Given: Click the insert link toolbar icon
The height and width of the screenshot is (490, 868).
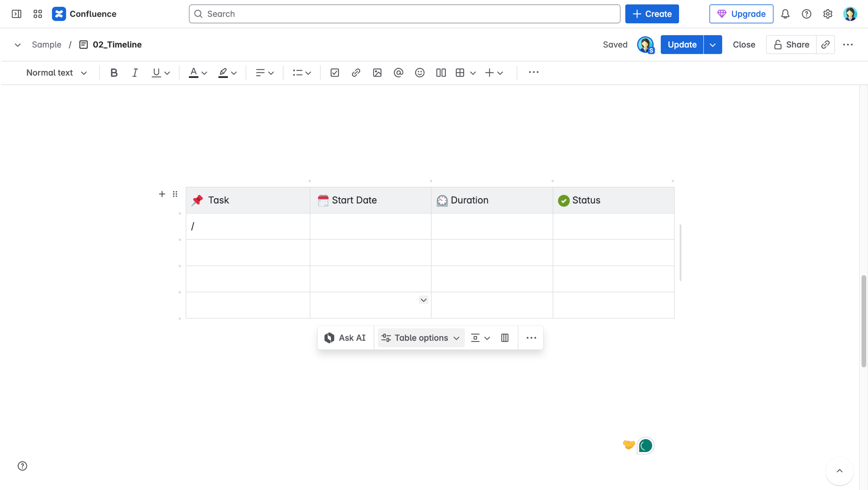Looking at the screenshot, I should (x=356, y=73).
